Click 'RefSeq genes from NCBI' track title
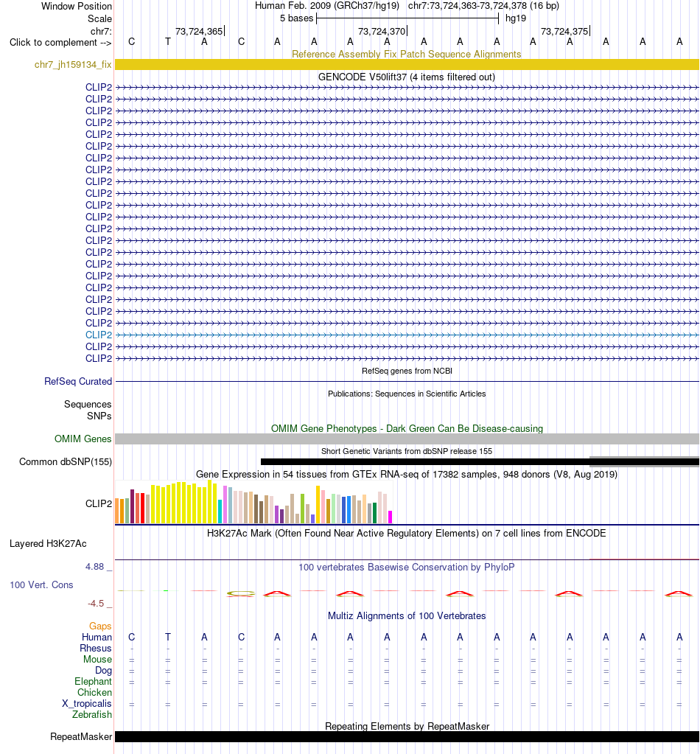The image size is (700, 754). pyautogui.click(x=407, y=371)
